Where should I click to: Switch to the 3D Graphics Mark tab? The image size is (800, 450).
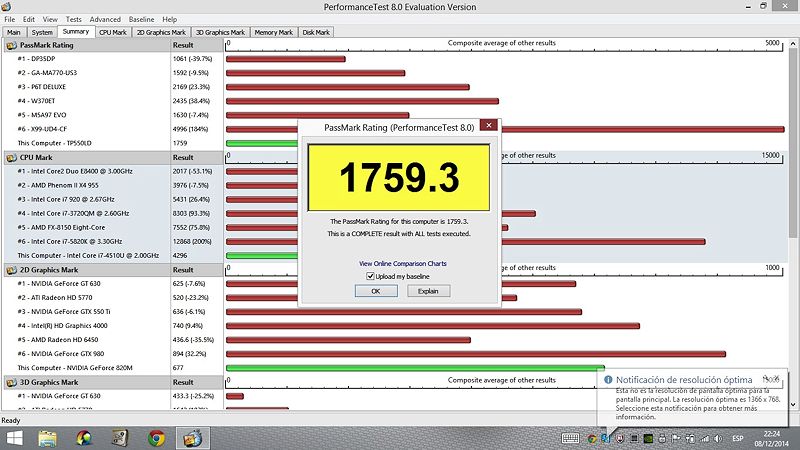pos(220,32)
